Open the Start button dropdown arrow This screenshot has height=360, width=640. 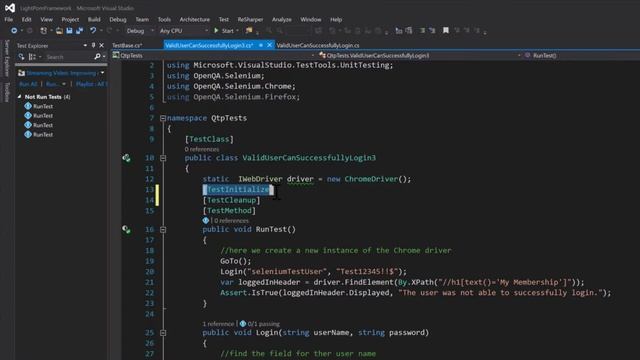tap(238, 31)
